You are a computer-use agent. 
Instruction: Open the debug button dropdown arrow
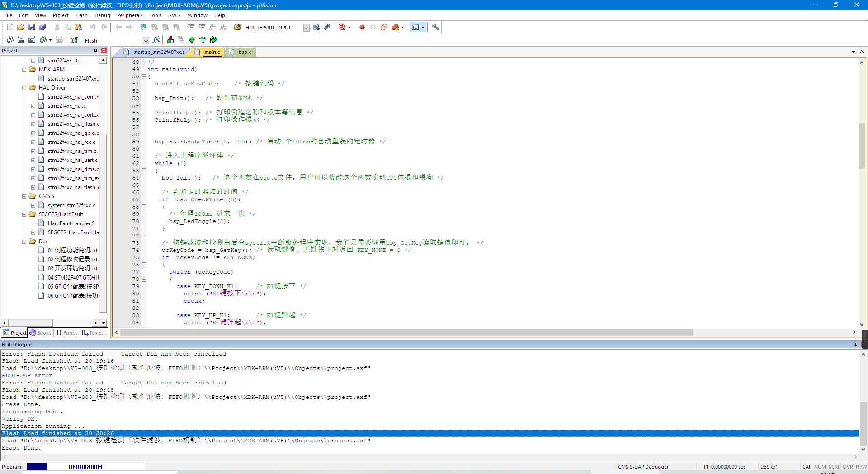click(349, 27)
